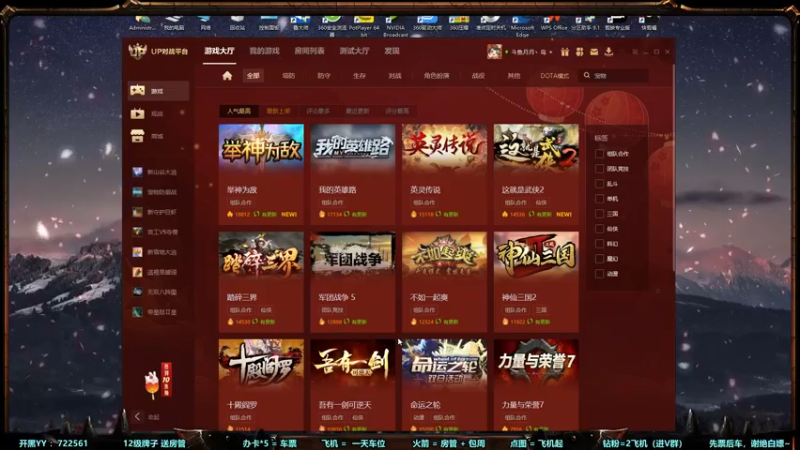Check the 团队竞技 tag filter
The height and width of the screenshot is (450, 800).
tap(599, 168)
